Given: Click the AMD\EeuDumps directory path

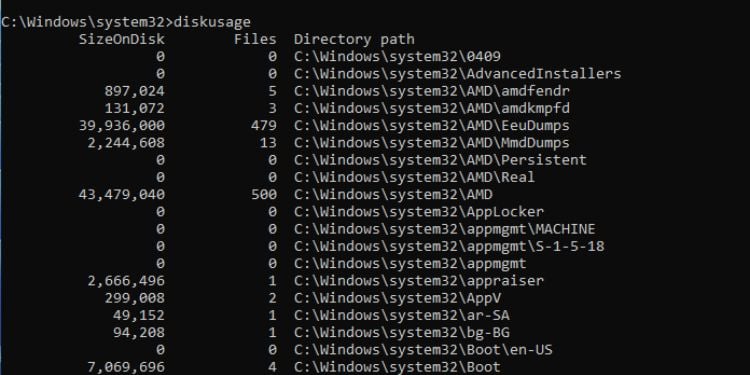Looking at the screenshot, I should pyautogui.click(x=431, y=126).
